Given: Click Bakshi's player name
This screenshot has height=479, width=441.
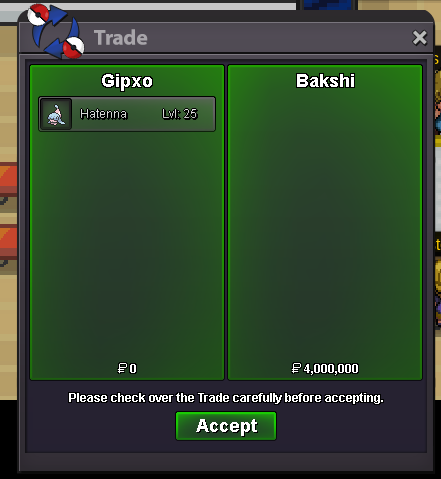Looking at the screenshot, I should 325,81.
